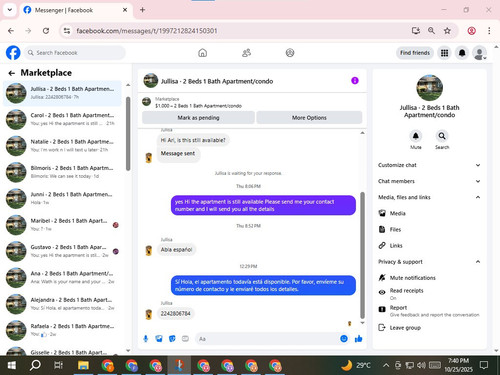Open Windows Start menu
Viewport: 500px width, 375px height.
tap(12, 365)
